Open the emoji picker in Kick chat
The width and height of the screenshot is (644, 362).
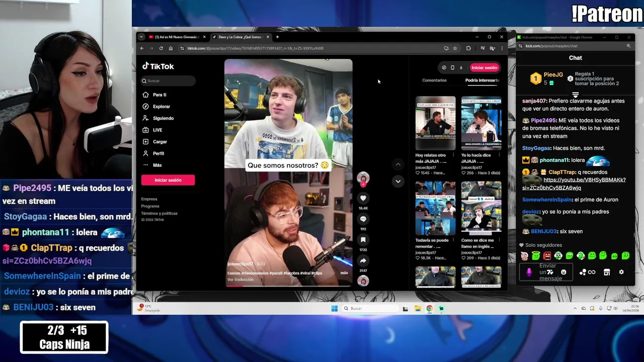[563, 272]
